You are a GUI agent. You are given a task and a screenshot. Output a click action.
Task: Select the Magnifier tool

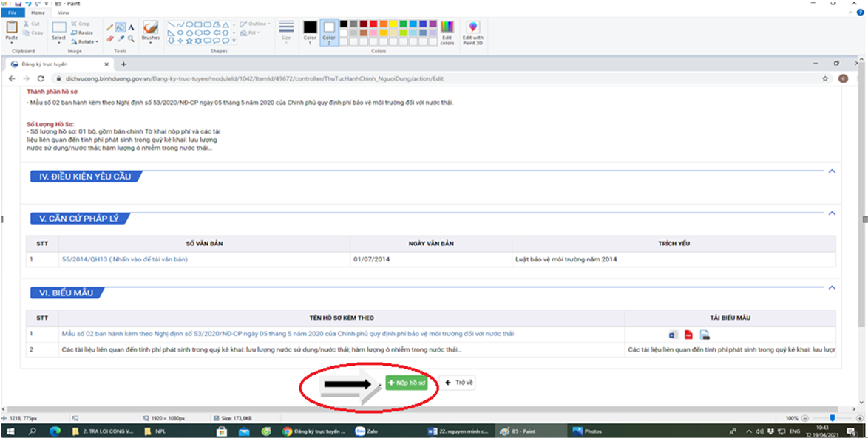[x=131, y=38]
